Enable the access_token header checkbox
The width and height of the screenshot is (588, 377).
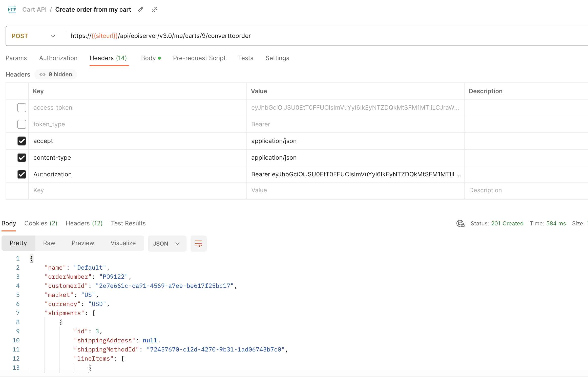[22, 108]
